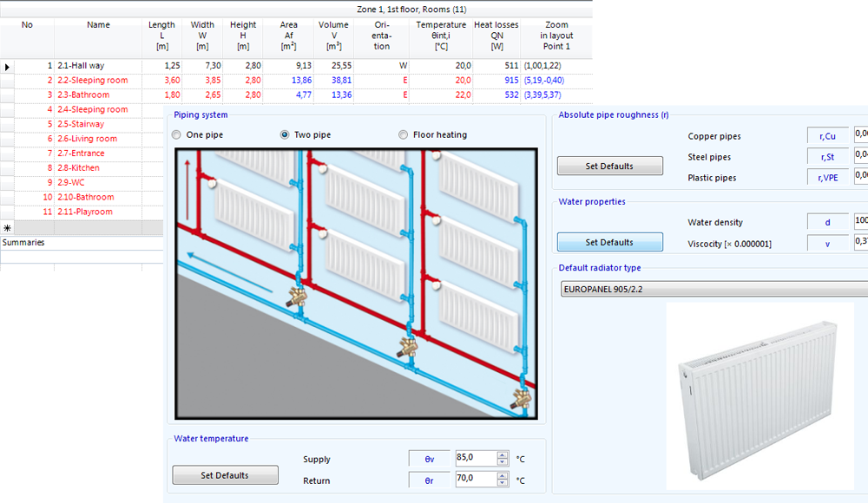Click the r,Cu copper pipe roughness symbol button
Screen dimensions: 868x503
(x=826, y=135)
